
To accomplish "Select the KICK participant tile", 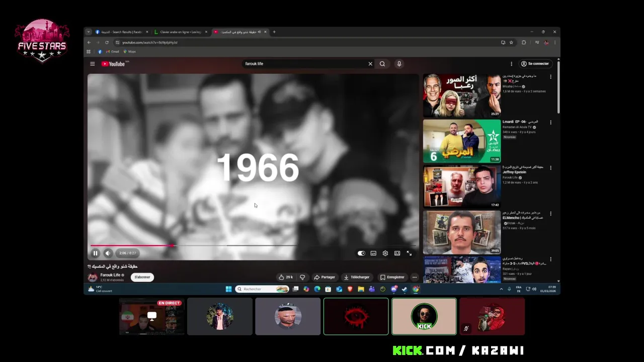I will [424, 316].
